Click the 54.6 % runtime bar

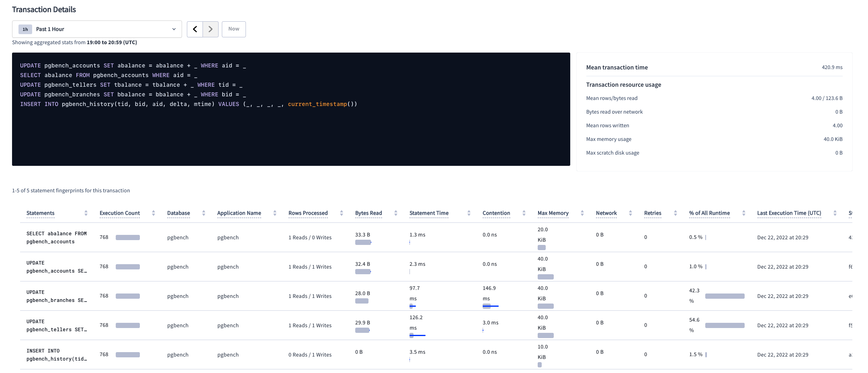click(x=725, y=326)
